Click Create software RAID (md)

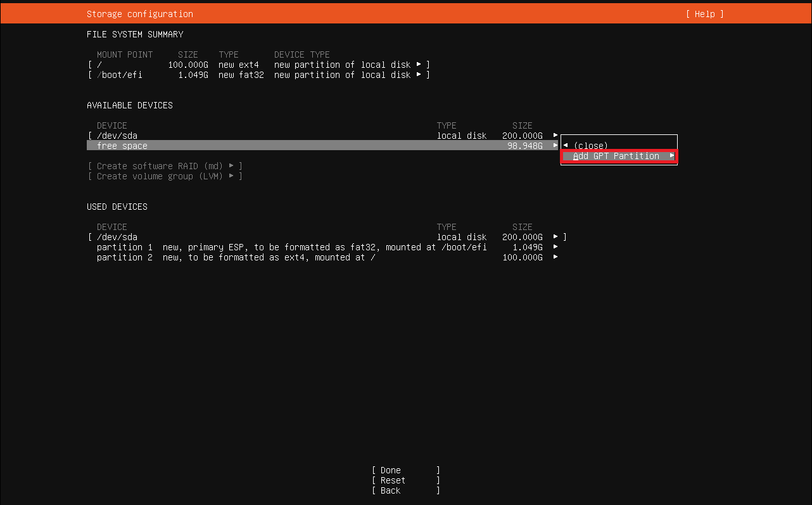coord(165,166)
